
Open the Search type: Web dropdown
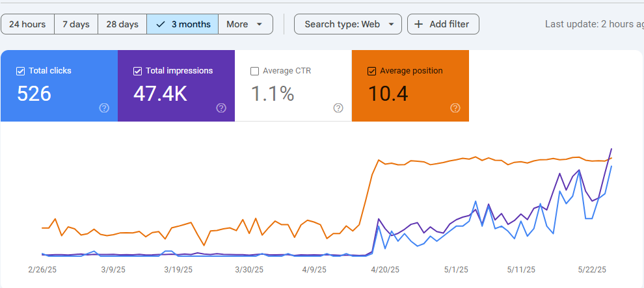(348, 24)
